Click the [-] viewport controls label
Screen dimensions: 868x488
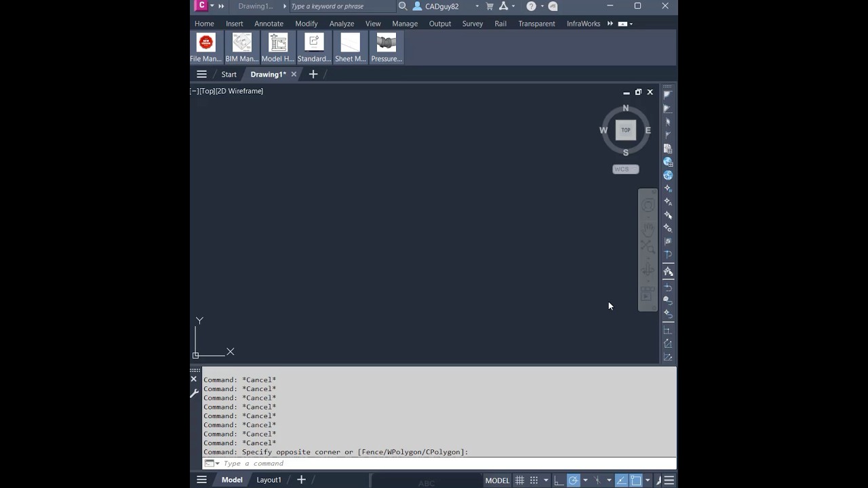coord(195,91)
